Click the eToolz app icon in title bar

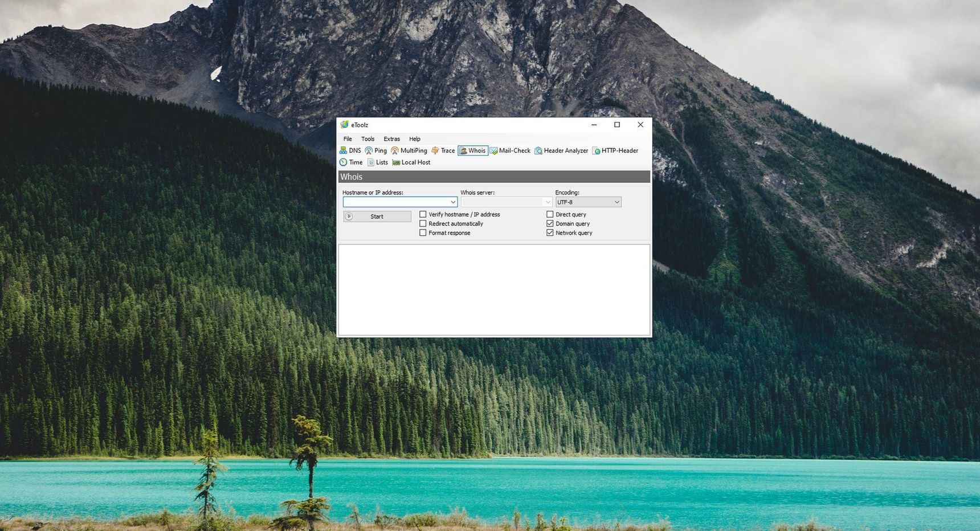coord(344,125)
